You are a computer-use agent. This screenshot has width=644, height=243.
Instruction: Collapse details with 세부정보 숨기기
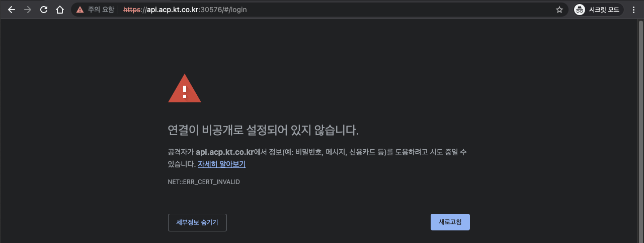[x=197, y=222]
